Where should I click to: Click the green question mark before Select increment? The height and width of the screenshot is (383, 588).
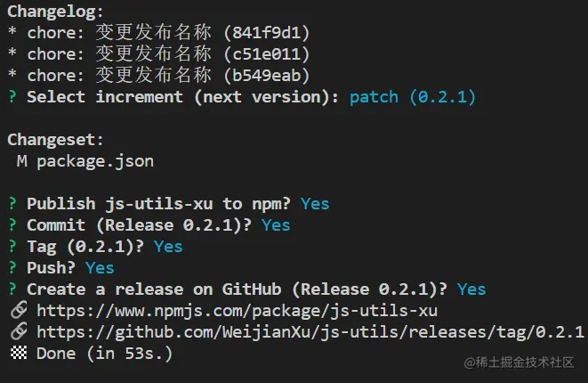12,97
